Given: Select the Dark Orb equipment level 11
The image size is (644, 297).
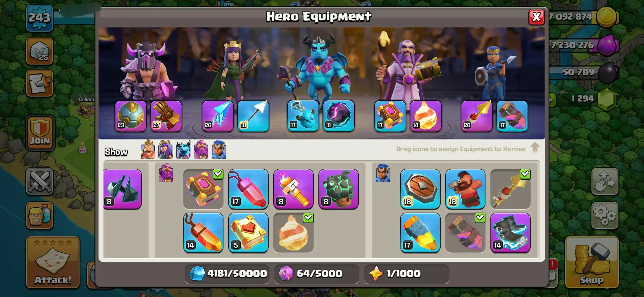Looking at the screenshot, I should pyautogui.click(x=339, y=116).
